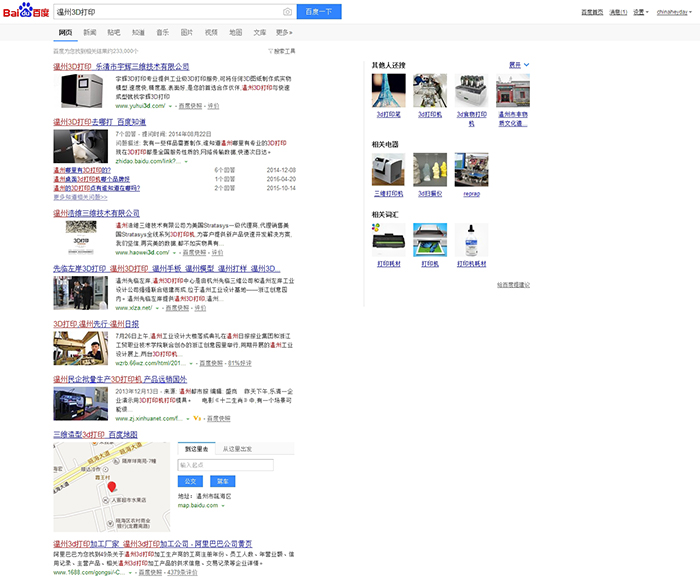700x578 pixels.
Task: Expand the user account name dropdown
Action: (674, 12)
